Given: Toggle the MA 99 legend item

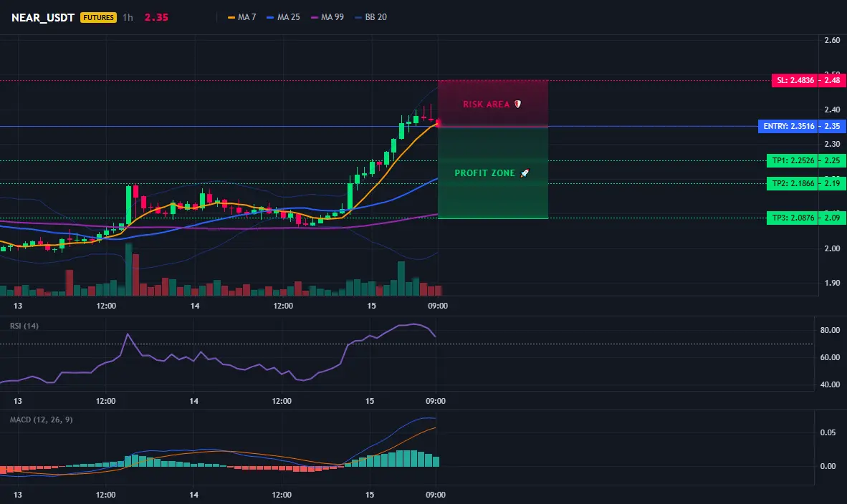Looking at the screenshot, I should 327,17.
